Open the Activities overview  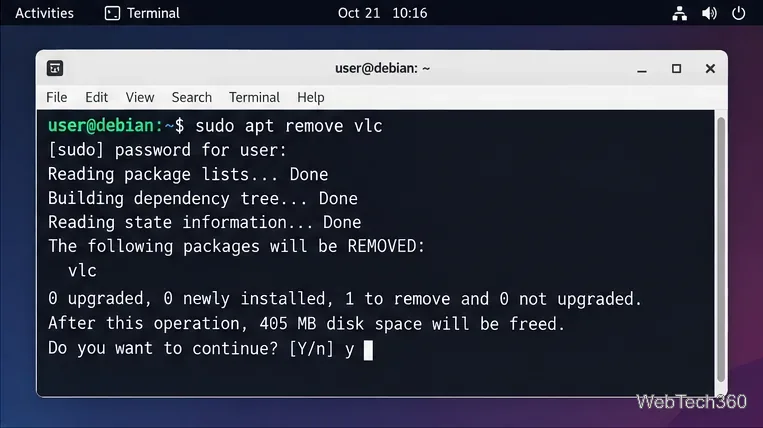[x=44, y=13]
